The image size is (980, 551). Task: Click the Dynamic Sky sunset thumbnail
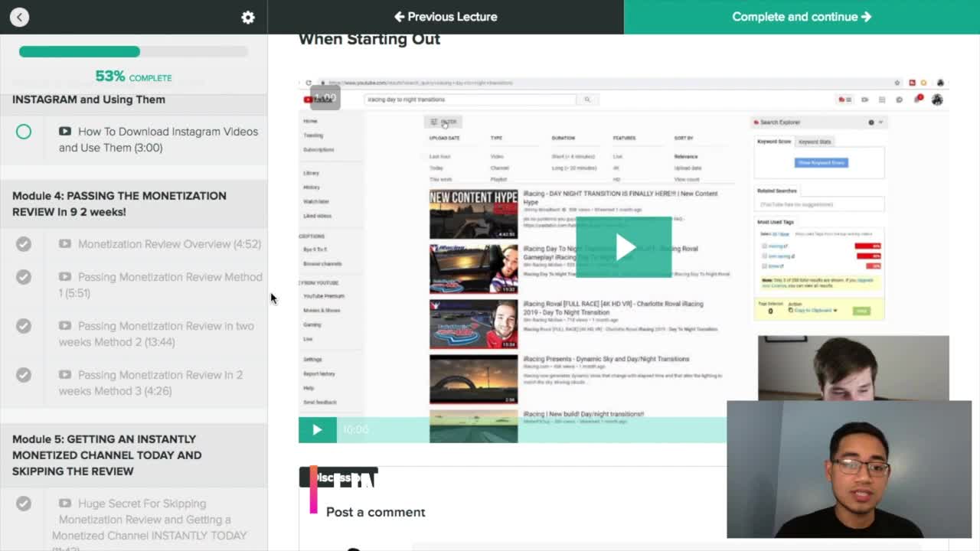[x=473, y=380]
